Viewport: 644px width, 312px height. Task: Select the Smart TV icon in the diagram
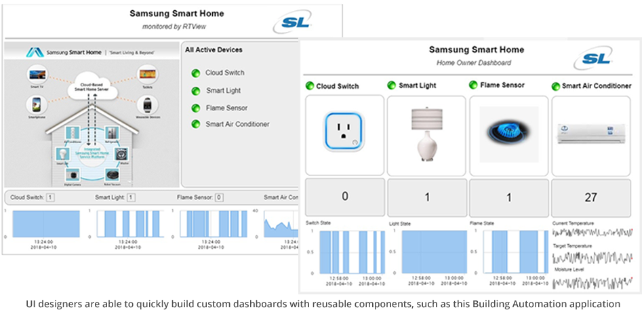click(x=37, y=76)
